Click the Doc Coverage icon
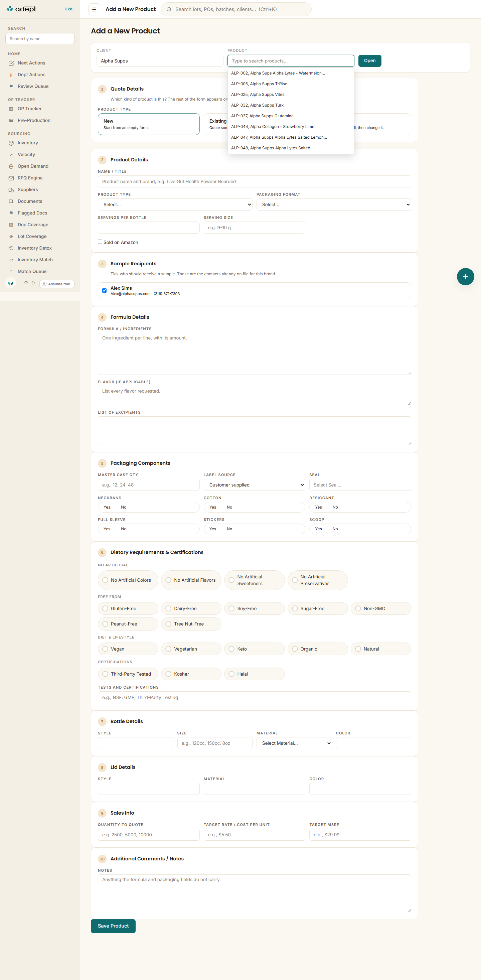This screenshot has height=980, width=481. (x=11, y=225)
